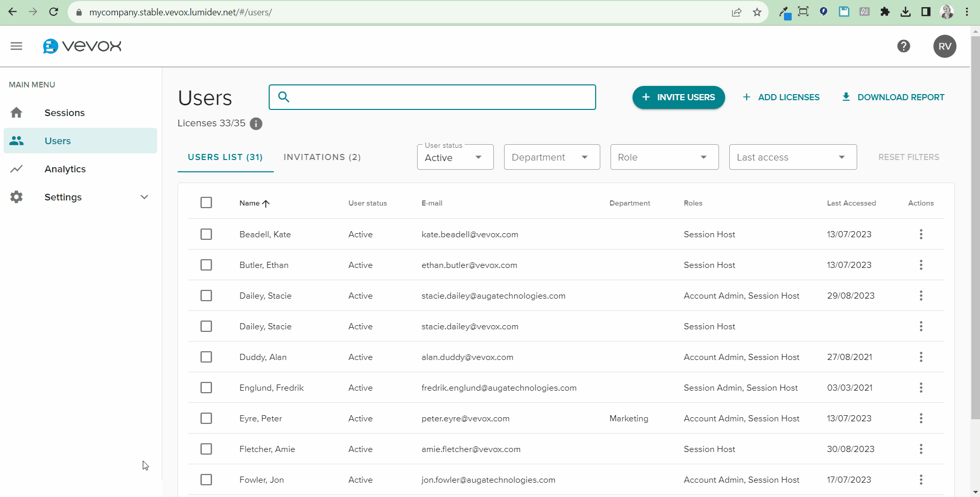Open the Department filter dropdown

(x=552, y=157)
